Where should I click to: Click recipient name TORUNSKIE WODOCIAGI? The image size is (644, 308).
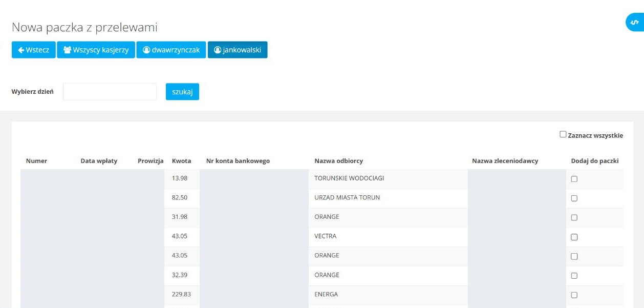(x=350, y=178)
